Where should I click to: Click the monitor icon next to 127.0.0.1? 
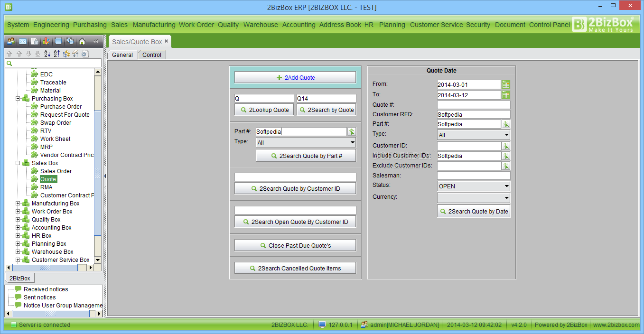click(x=322, y=325)
